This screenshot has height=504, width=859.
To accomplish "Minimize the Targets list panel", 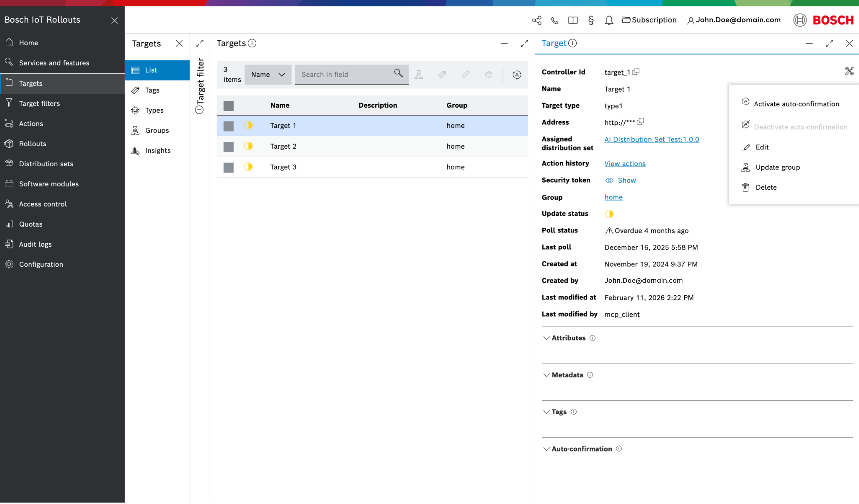I will pyautogui.click(x=504, y=44).
